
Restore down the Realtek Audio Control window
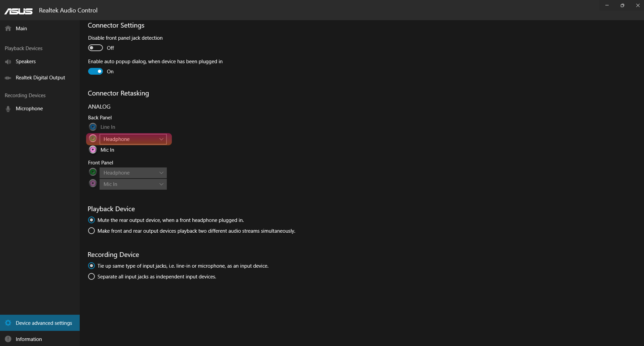[x=622, y=5]
